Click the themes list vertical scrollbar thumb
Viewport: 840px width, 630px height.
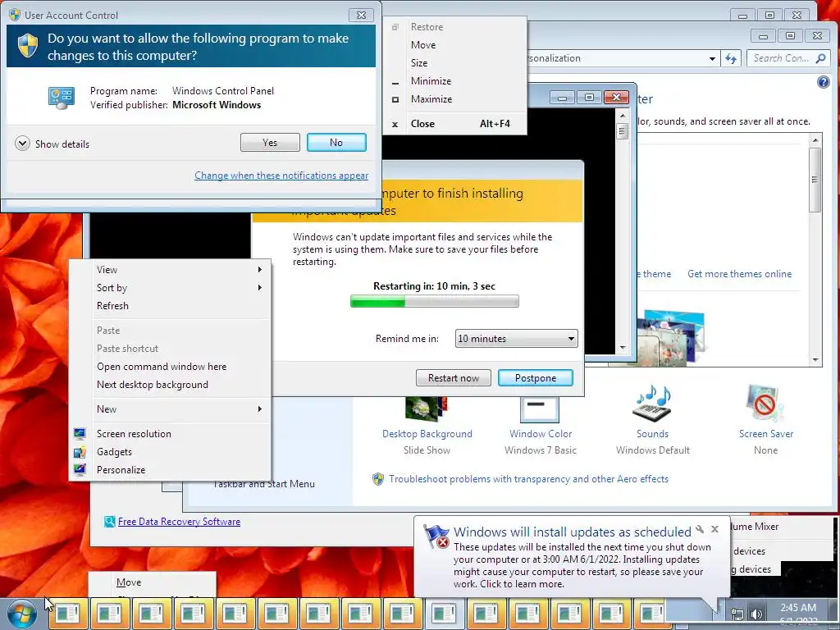click(815, 180)
